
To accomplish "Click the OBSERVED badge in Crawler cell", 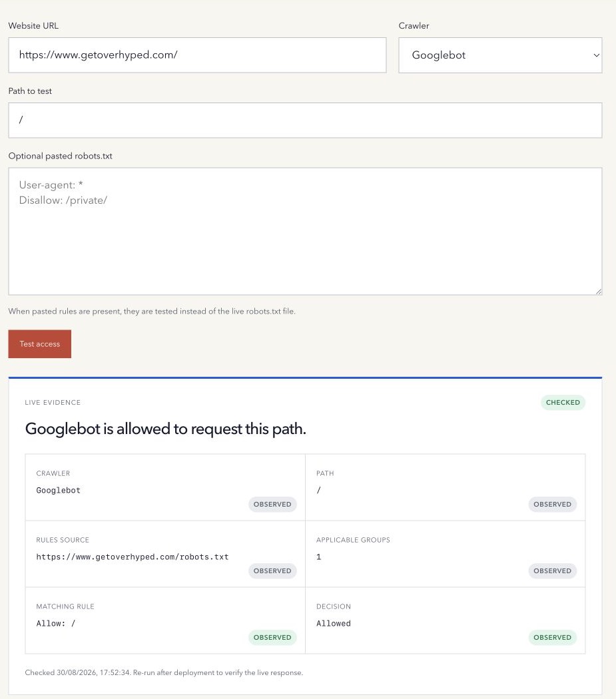I will (x=272, y=504).
